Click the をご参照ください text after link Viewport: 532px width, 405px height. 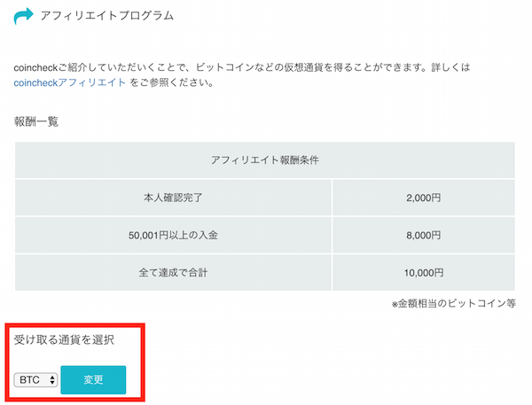[172, 82]
